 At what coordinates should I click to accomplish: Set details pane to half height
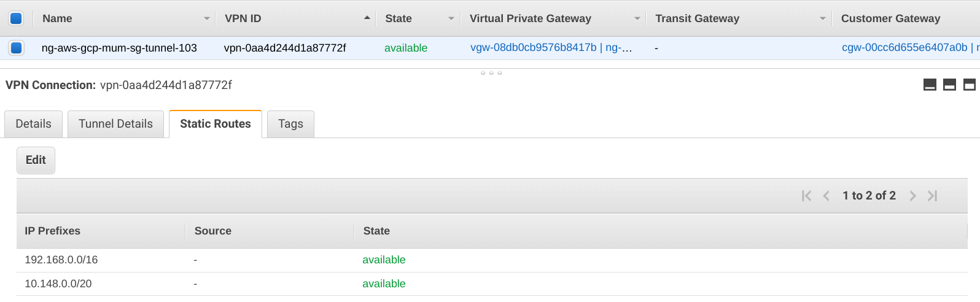pos(949,85)
